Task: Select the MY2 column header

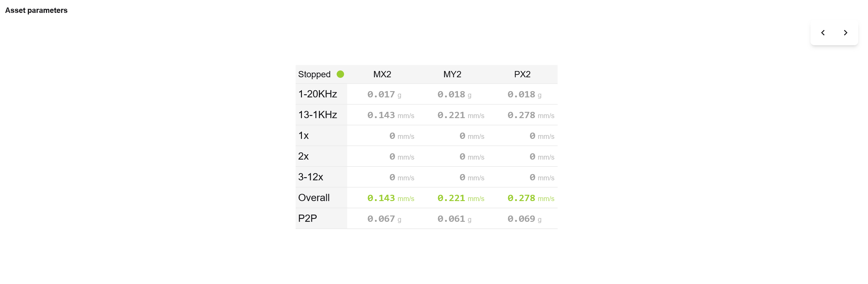Action: [x=452, y=74]
